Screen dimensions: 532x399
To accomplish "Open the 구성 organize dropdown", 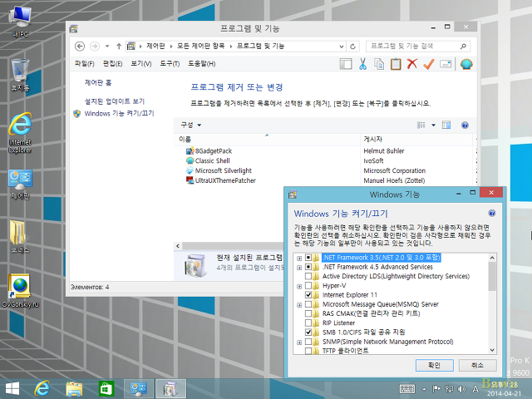I will (x=190, y=126).
